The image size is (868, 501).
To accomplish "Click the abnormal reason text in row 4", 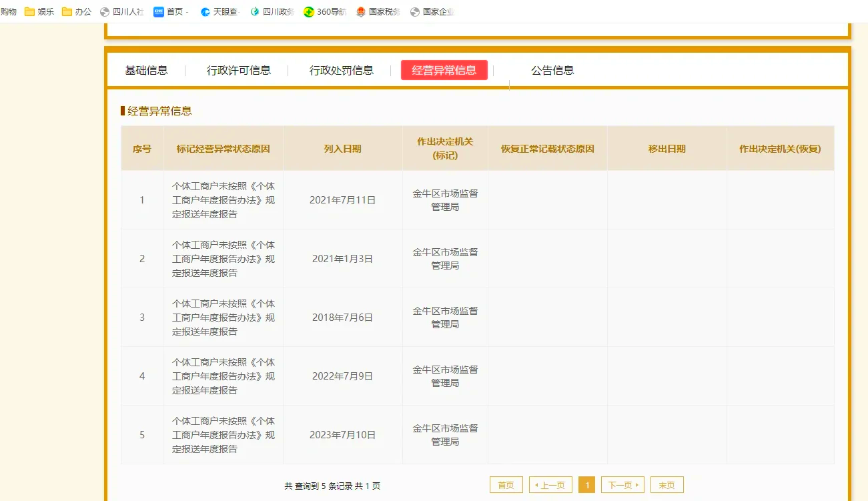I will click(224, 376).
